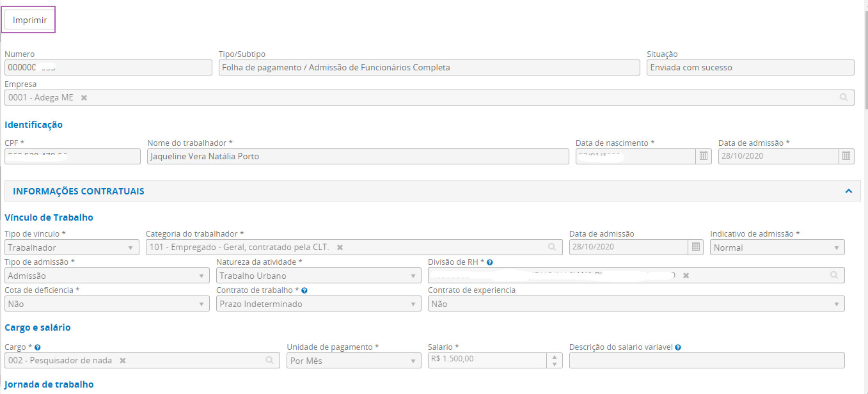Open the Cota de deficiência dropdown
The image size is (868, 394).
point(107,304)
